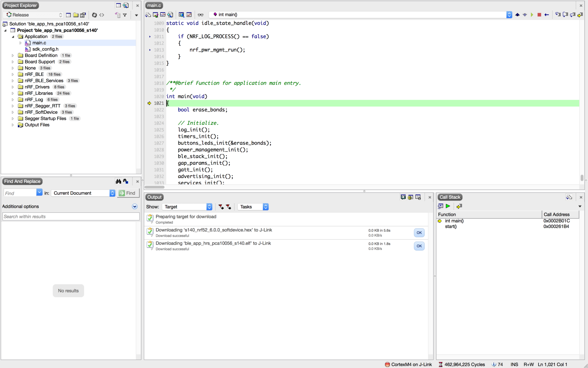Screen dimensions: 588x368
Task: Click the replace icon in Find And Replace header
Action: [126, 181]
